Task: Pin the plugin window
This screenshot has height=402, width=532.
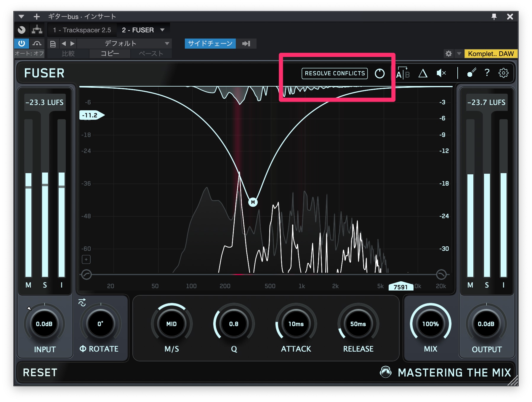Action: pyautogui.click(x=494, y=17)
